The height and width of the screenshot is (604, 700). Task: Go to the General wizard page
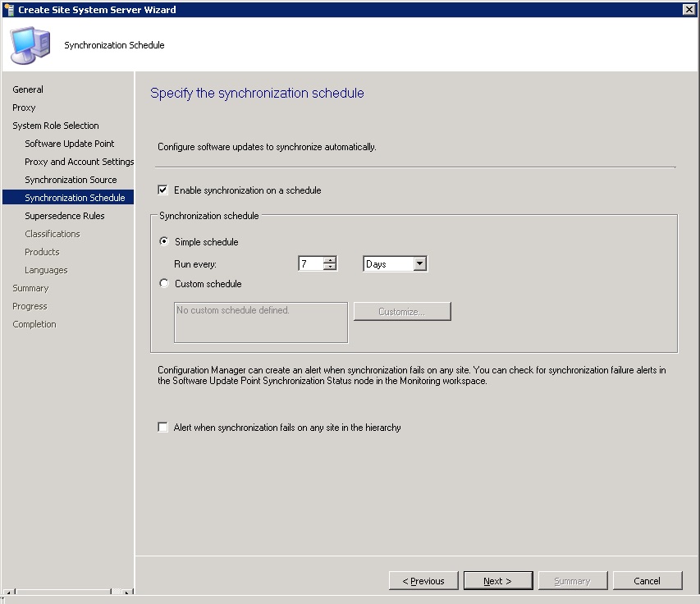28,89
